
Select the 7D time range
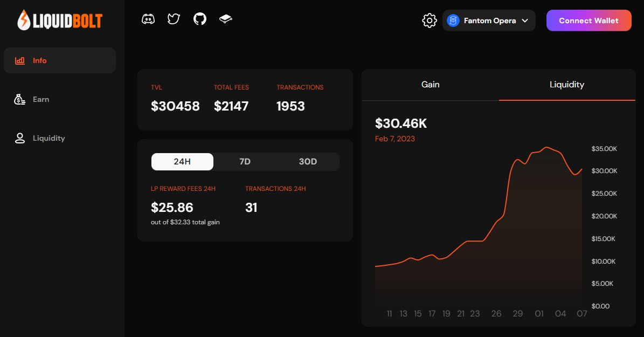coord(245,162)
